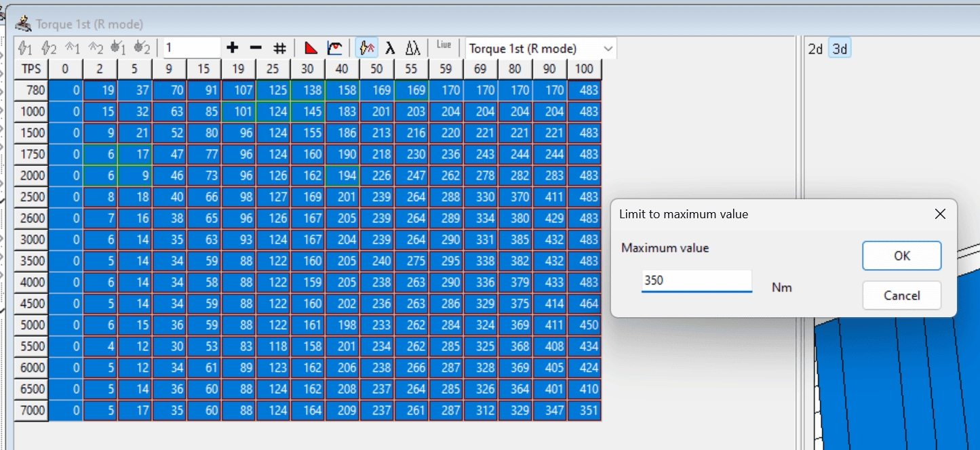Click the hash set-value icon

point(279,48)
